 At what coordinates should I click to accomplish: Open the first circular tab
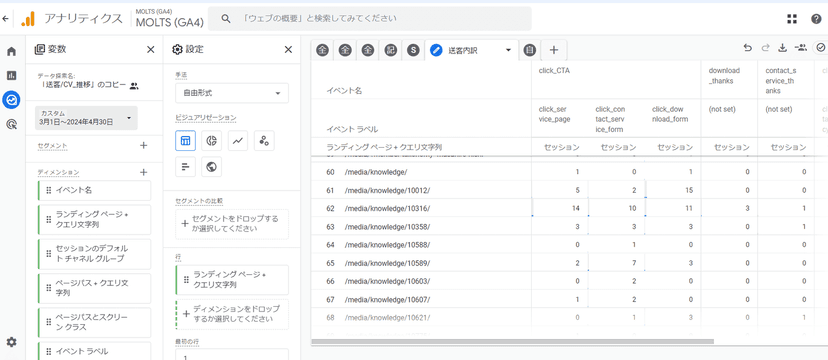323,50
